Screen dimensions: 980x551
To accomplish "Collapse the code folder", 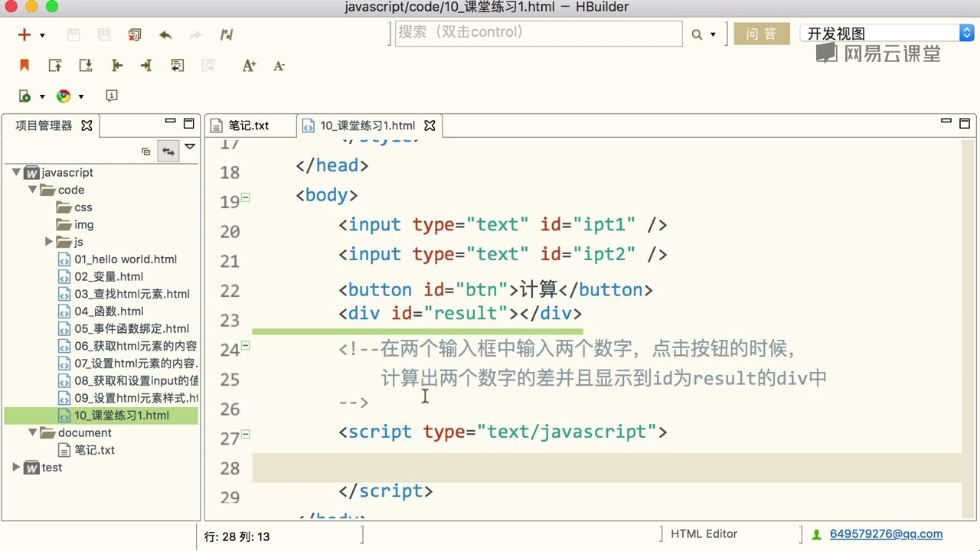I will (33, 190).
